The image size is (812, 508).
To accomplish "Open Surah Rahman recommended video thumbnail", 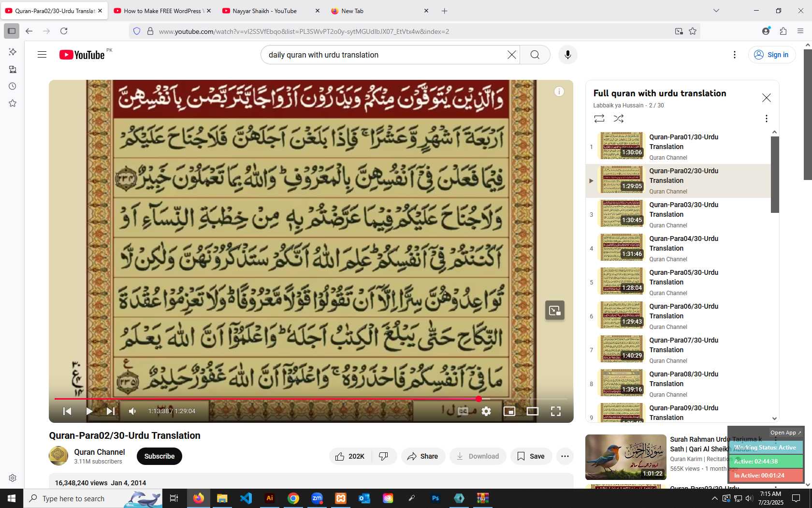I will point(626,457).
